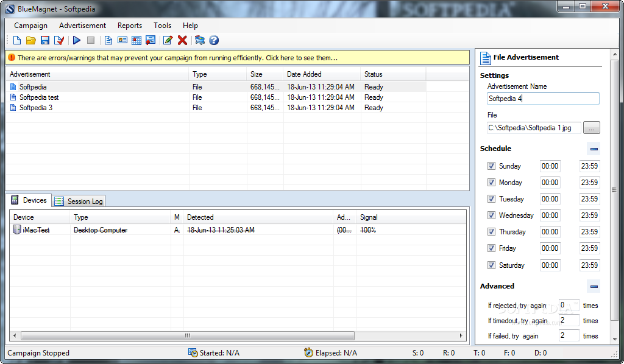
Task: Click the 'If rejected, try again' times field
Action: 569,305
